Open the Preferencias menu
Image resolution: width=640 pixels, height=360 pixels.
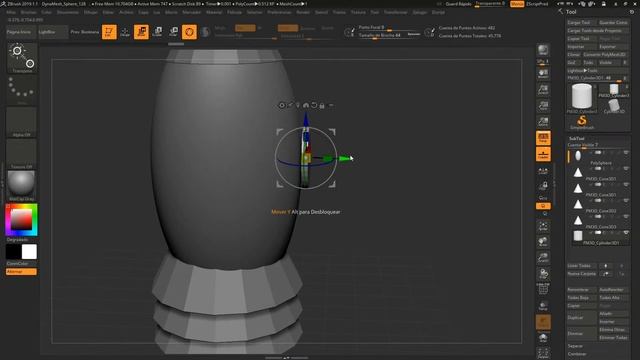(x=279, y=12)
